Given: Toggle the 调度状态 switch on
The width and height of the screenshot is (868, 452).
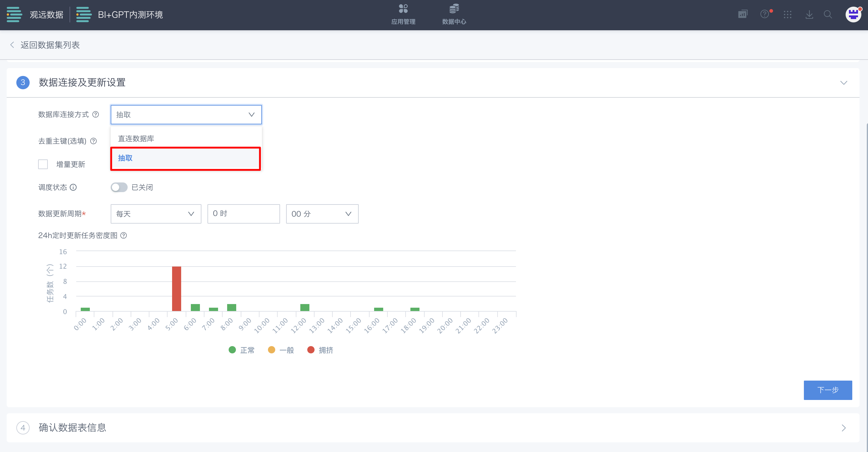Looking at the screenshot, I should coord(119,187).
